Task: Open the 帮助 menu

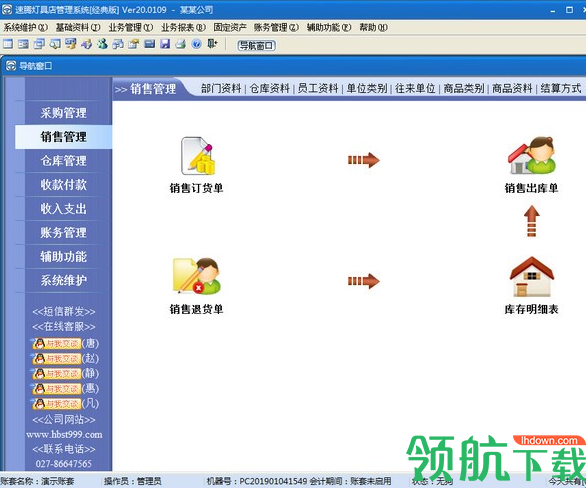Action: coord(373,27)
